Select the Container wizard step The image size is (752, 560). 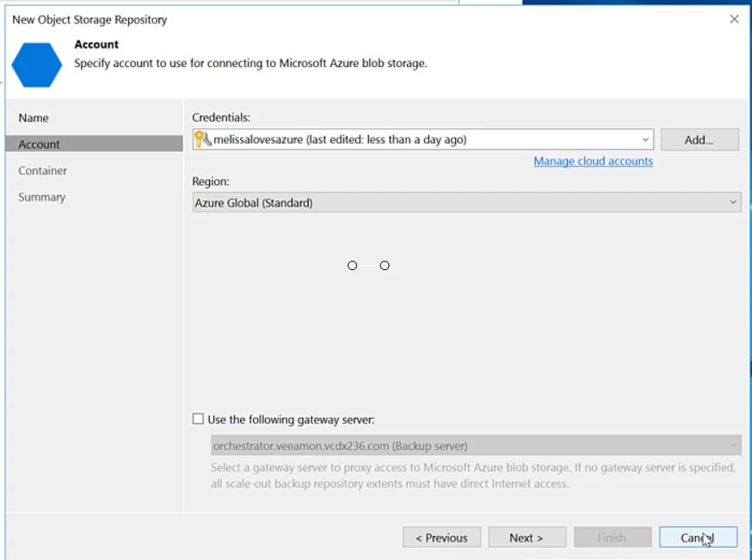pyautogui.click(x=43, y=170)
